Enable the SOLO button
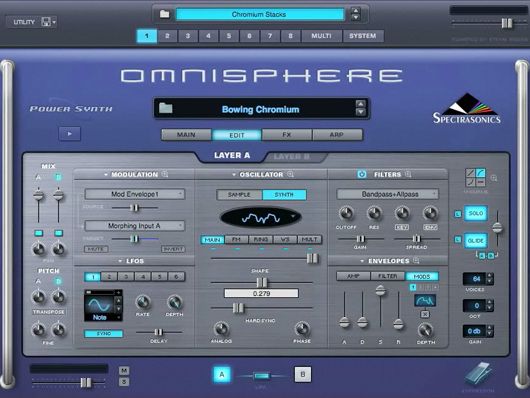Screen dimensions: 530x398 click(x=476, y=213)
